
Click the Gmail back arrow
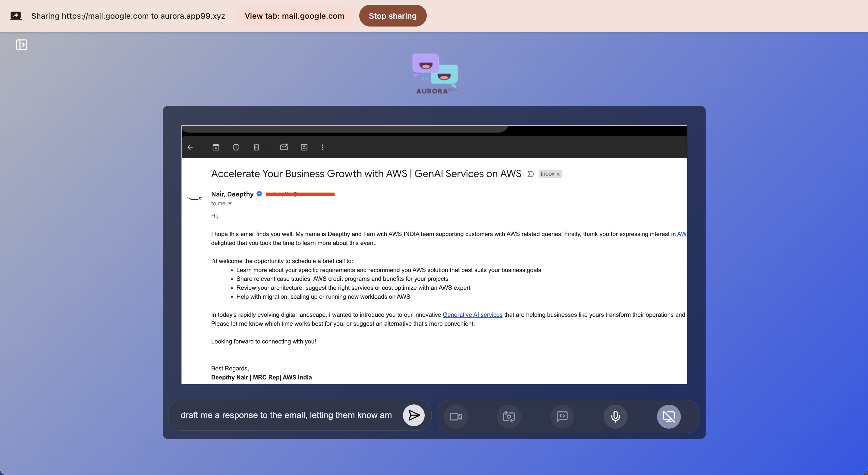coord(190,147)
